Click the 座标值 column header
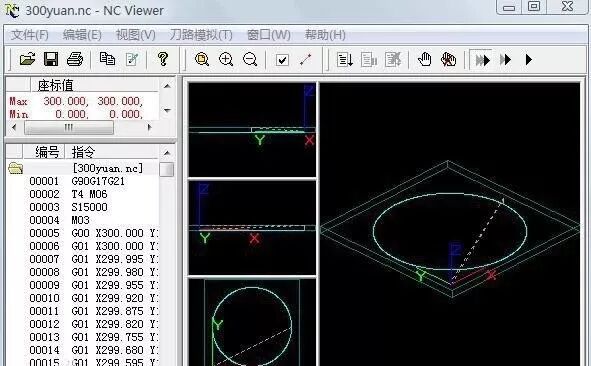 (94, 85)
